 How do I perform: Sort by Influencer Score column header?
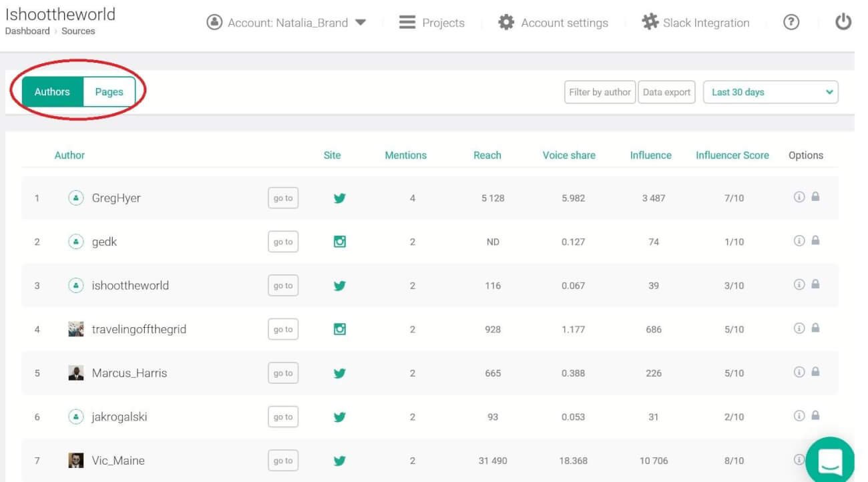(x=732, y=155)
